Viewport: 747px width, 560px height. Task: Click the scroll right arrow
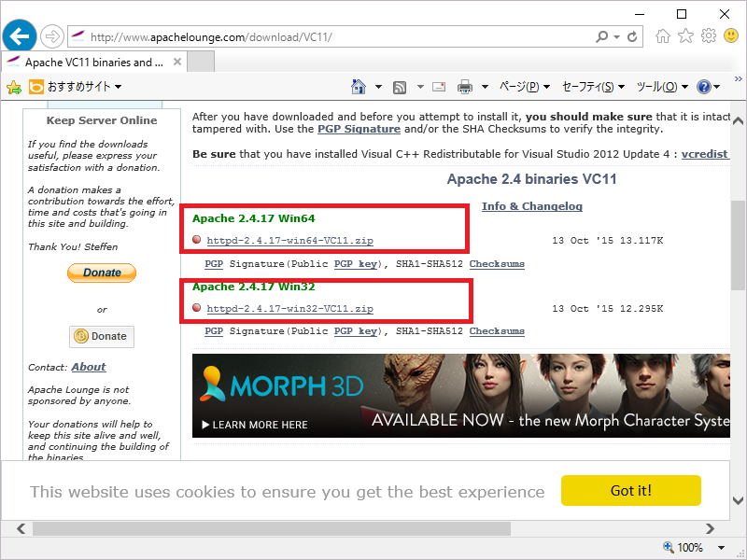(710, 528)
